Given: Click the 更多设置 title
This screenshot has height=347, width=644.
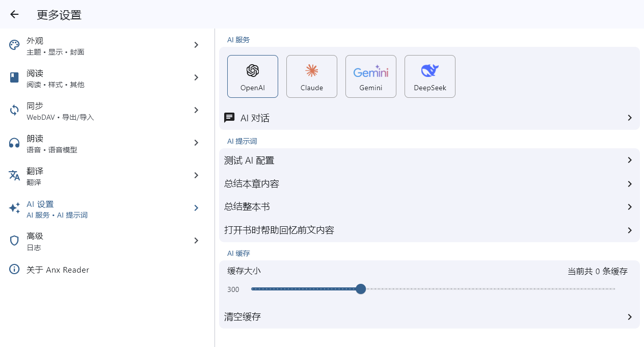Looking at the screenshot, I should pos(59,15).
